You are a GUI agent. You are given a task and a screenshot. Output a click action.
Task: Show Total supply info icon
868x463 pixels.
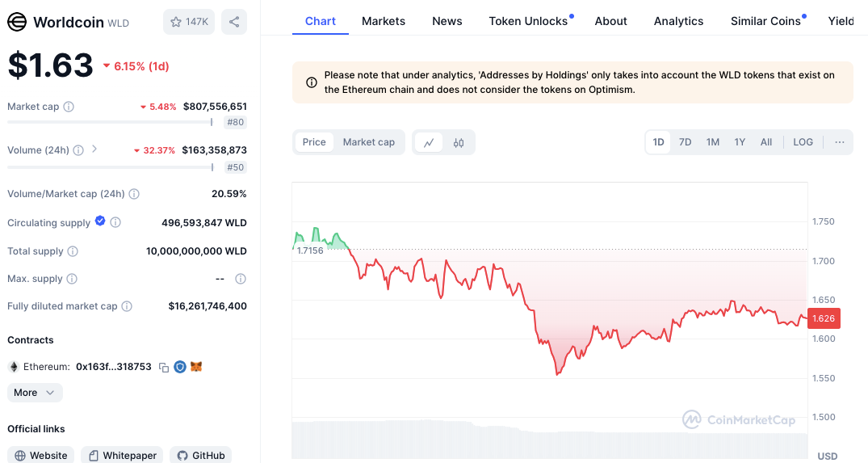(73, 251)
